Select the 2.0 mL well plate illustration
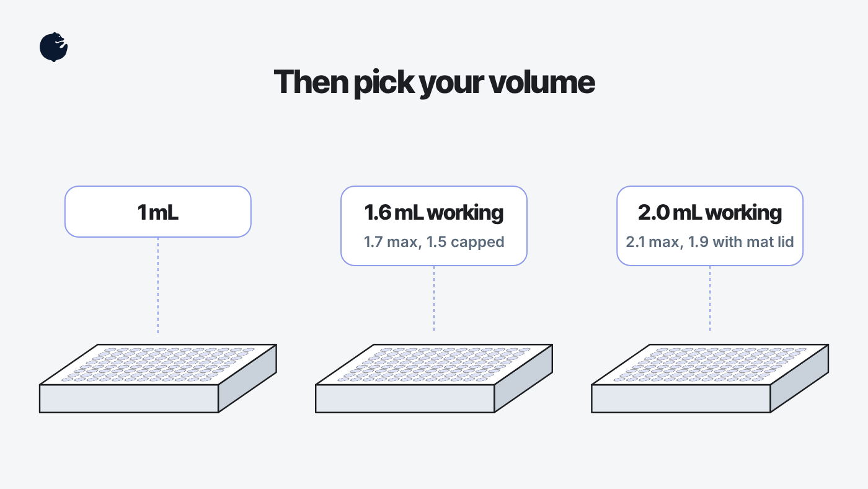 coord(709,379)
